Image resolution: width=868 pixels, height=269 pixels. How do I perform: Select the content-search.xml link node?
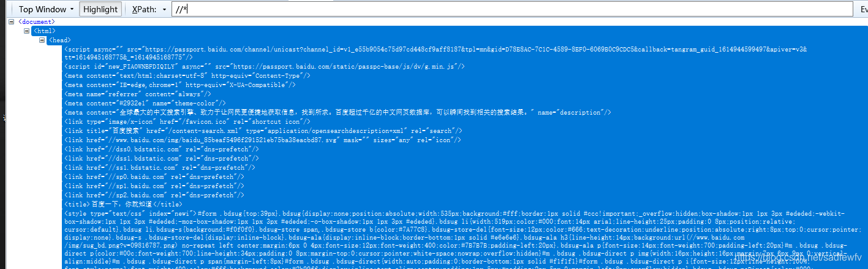point(263,131)
